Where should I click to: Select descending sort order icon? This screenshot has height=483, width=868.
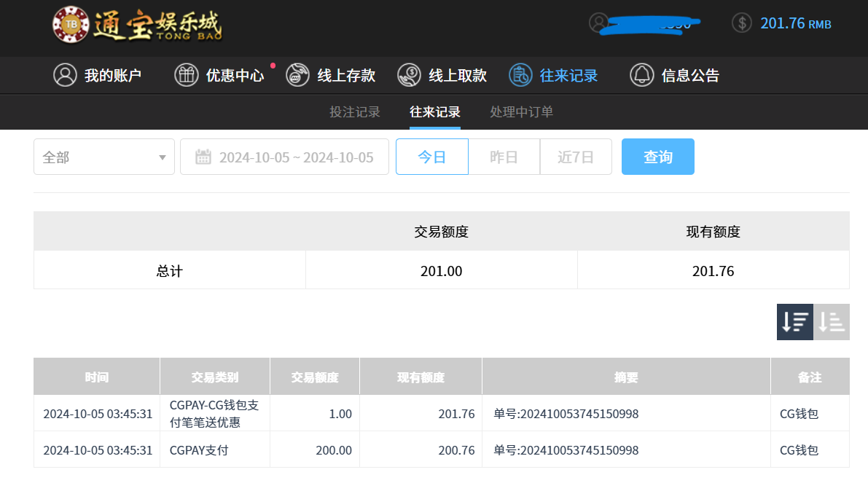[794, 322]
